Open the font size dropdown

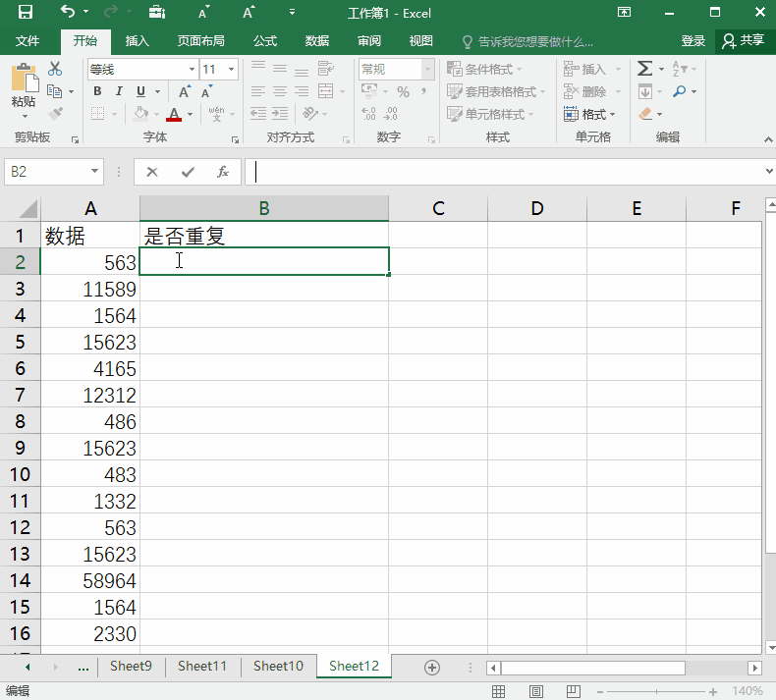click(231, 70)
